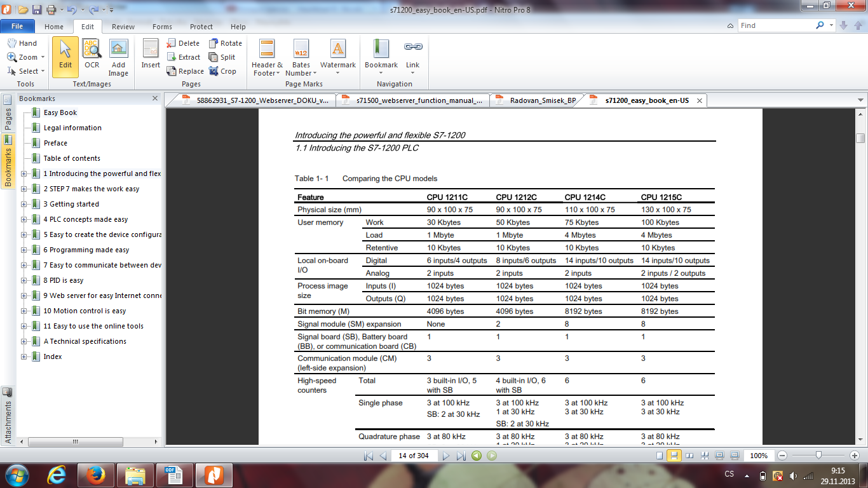Image resolution: width=868 pixels, height=488 pixels.
Task: Click the Print icon in quick-access toolbar
Action: [x=51, y=10]
